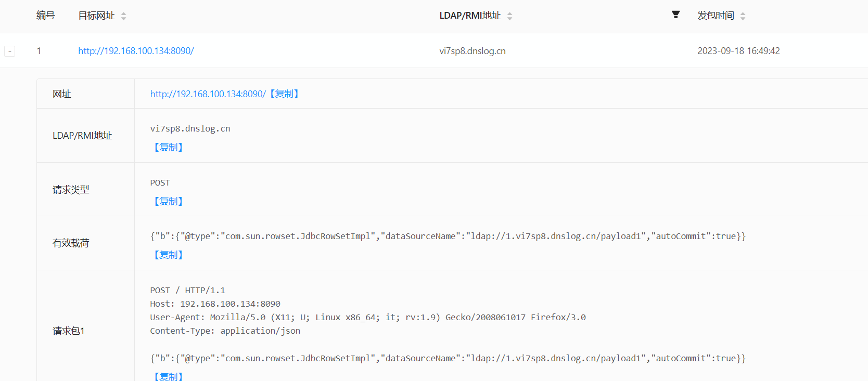This screenshot has height=381, width=868.
Task: Select the JdbcRowSetImpl payload in 有效载荷
Action: (x=448, y=236)
